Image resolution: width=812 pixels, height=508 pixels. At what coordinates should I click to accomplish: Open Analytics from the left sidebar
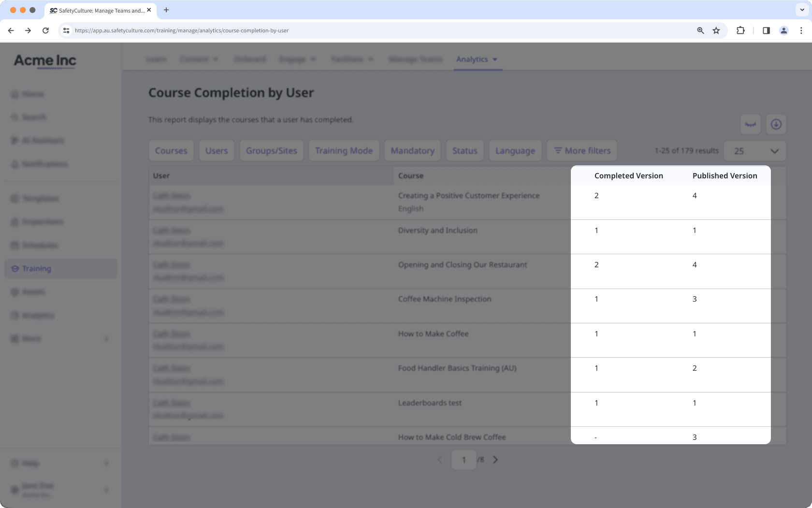38,315
